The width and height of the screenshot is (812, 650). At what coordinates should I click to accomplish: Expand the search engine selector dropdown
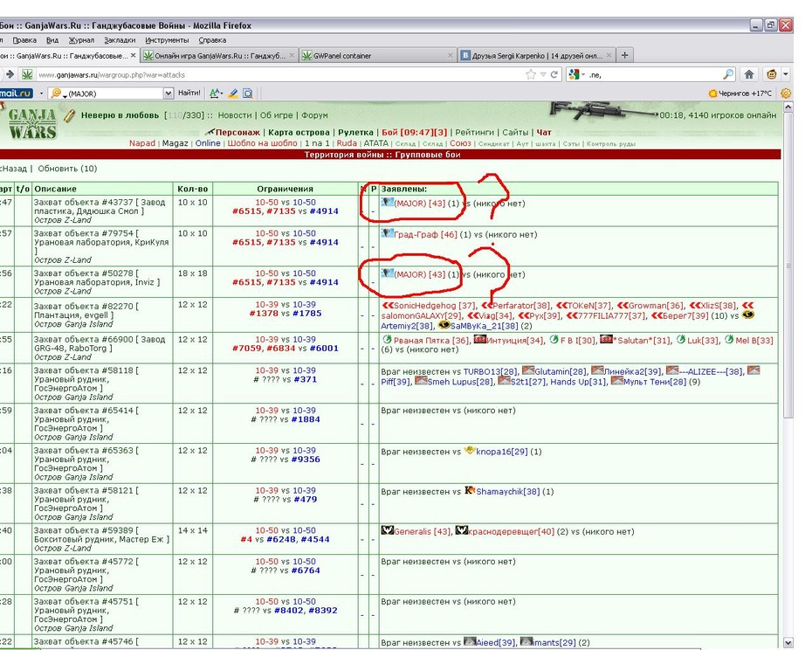[x=576, y=74]
